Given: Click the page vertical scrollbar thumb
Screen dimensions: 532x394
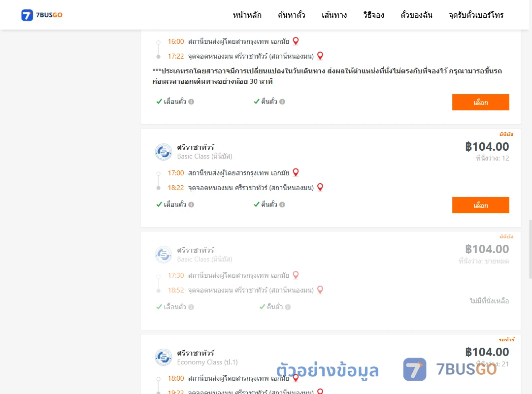Looking at the screenshot, I should click(x=531, y=249).
